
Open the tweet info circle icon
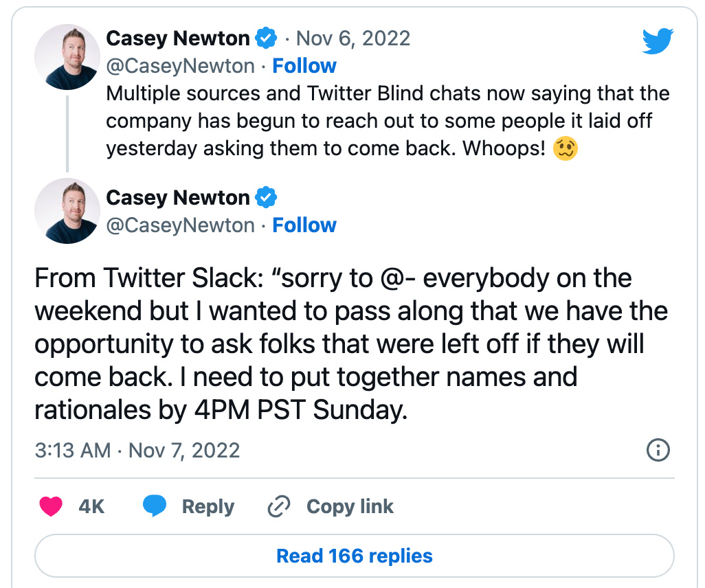coord(658,451)
